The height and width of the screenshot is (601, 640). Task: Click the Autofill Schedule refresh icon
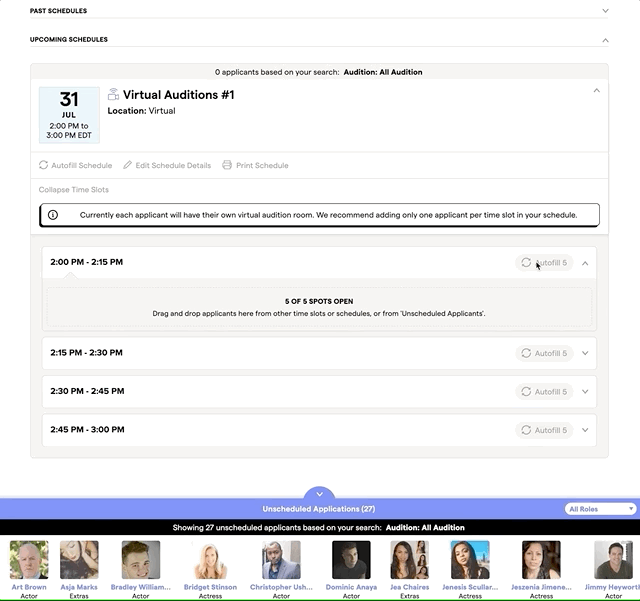[44, 165]
